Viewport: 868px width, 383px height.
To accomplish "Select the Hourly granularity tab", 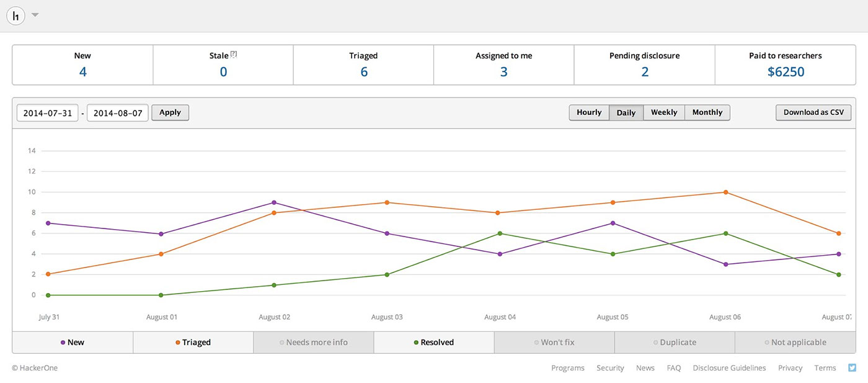I will tap(588, 112).
